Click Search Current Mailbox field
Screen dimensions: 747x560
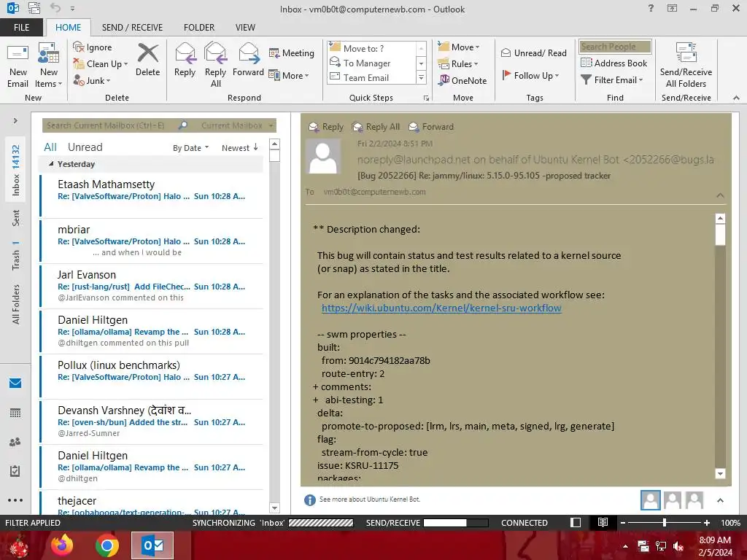(x=109, y=125)
